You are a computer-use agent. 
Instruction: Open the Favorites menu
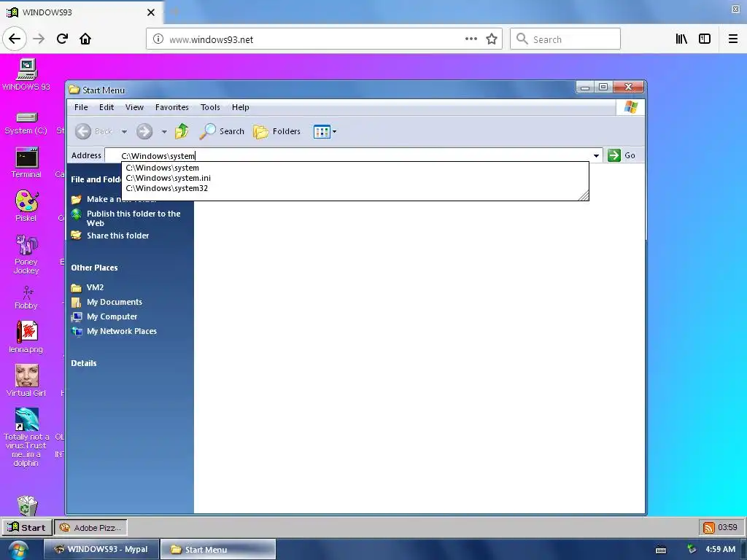pyautogui.click(x=172, y=107)
